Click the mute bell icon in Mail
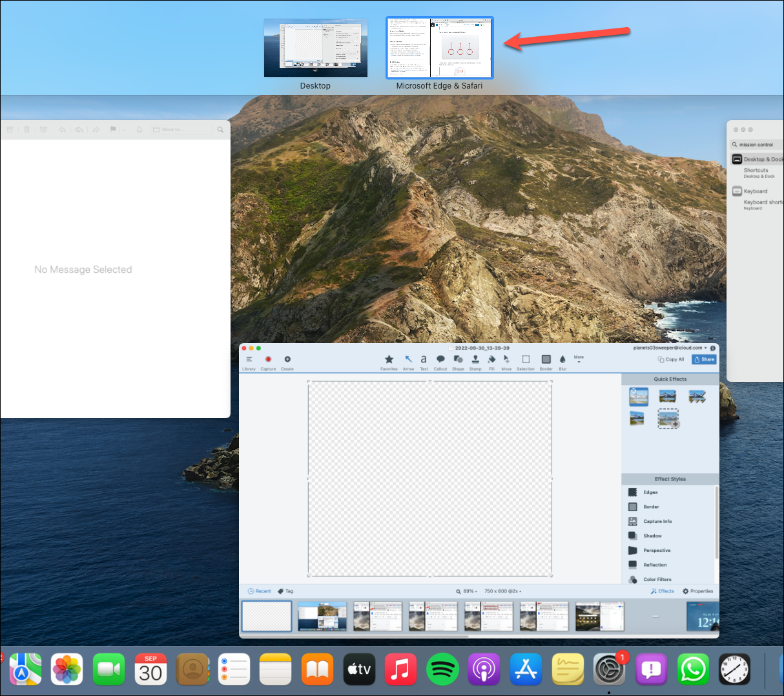This screenshot has width=784, height=696. pos(139,130)
